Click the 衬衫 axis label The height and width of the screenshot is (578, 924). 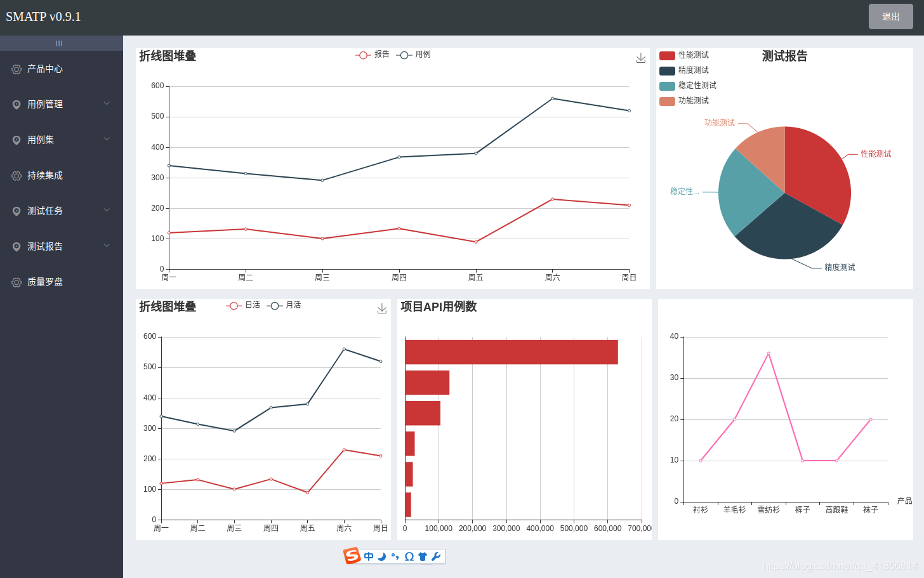pos(701,509)
